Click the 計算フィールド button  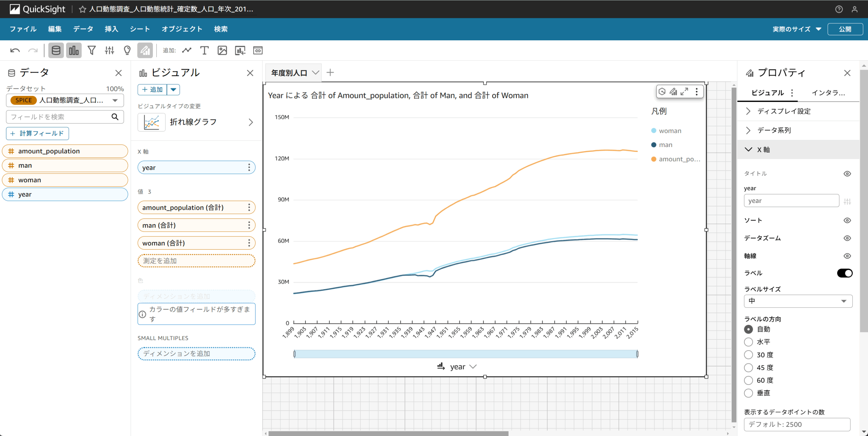click(37, 133)
